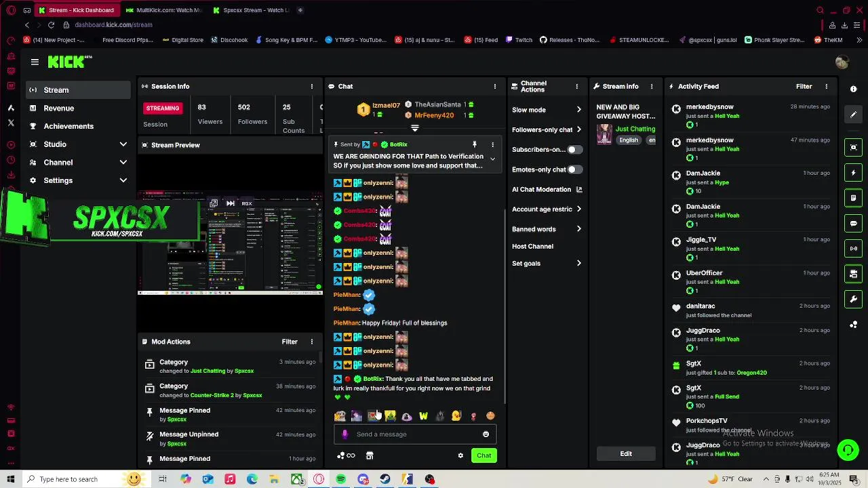Open the emoji picker in message box

pyautogui.click(x=486, y=434)
